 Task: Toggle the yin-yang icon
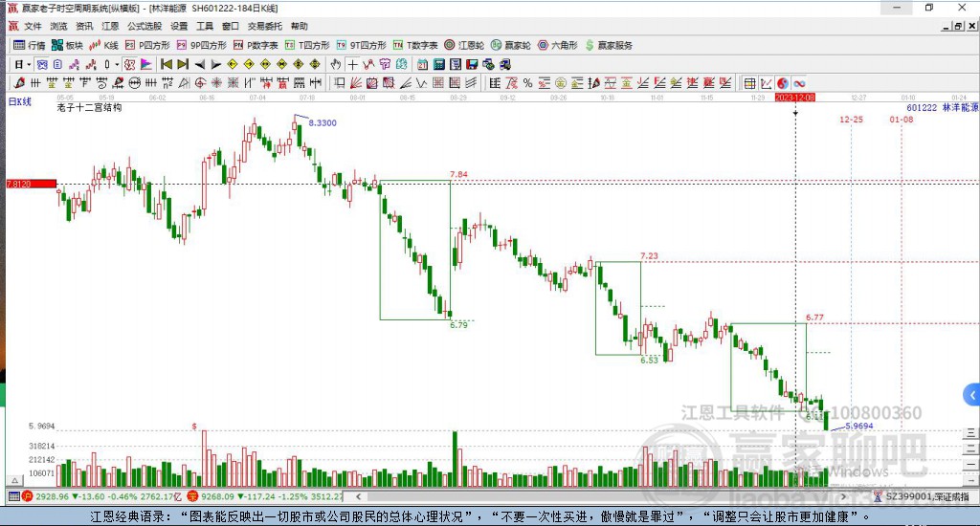[783, 83]
